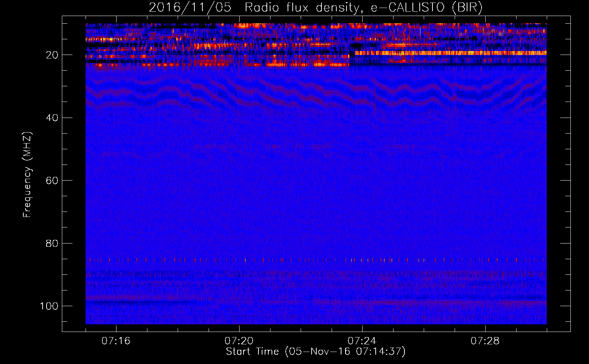Click the plot title '2016/11/05 Radio flux density, e-CALLISTO (BIR)'
The image size is (589, 364).
pos(316,8)
